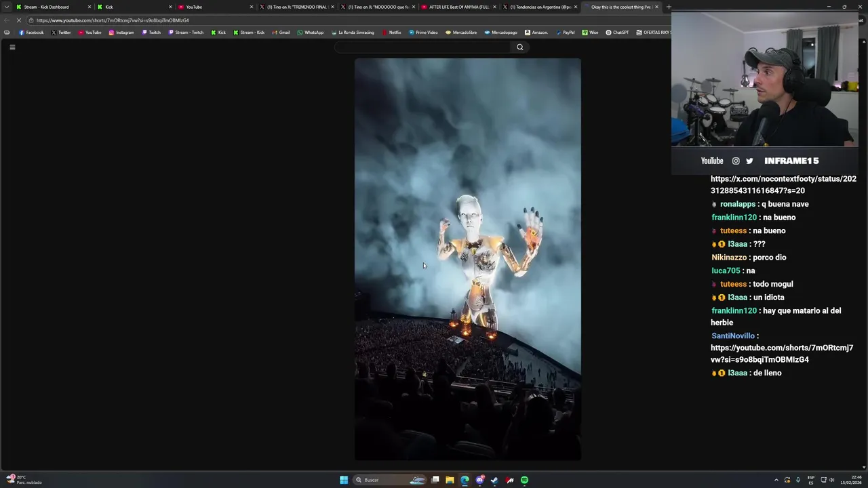Click the YouTube search magnifier button

(519, 47)
